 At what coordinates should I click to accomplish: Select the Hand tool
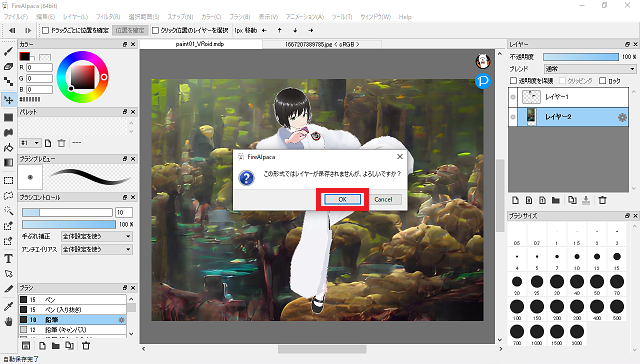(8, 322)
